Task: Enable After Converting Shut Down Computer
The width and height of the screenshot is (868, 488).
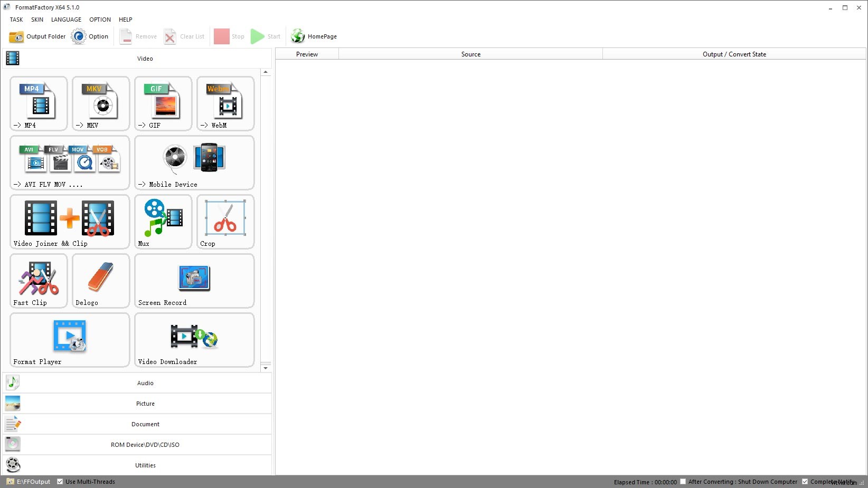Action: (x=683, y=482)
